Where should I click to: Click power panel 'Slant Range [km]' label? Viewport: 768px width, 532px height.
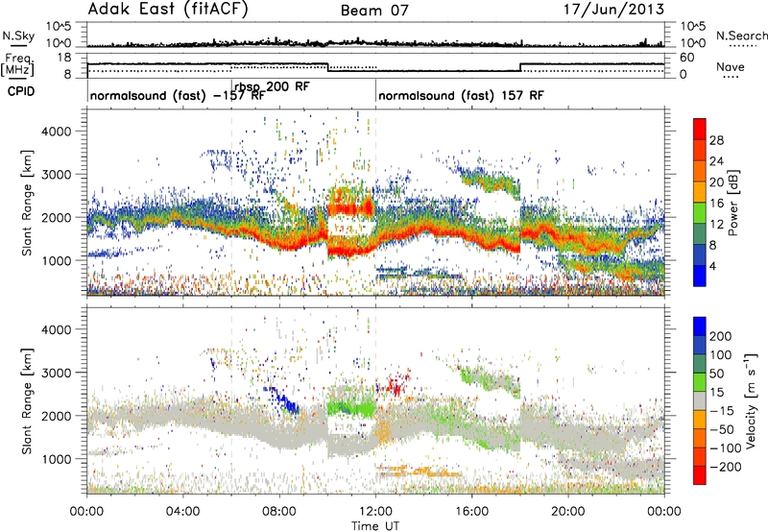click(x=27, y=203)
